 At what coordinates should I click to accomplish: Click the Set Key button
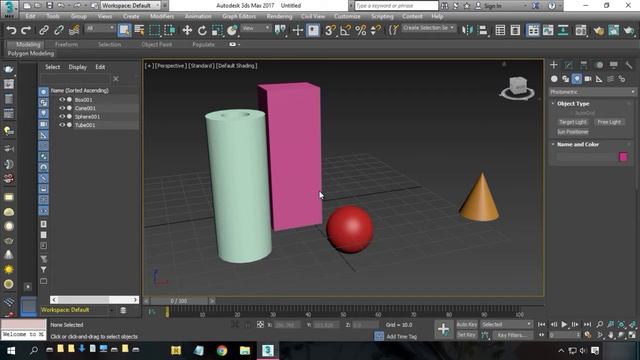[467, 335]
